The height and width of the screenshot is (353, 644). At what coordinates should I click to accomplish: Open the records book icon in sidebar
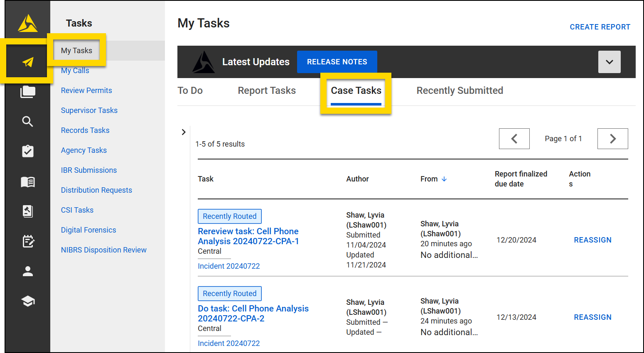click(27, 181)
